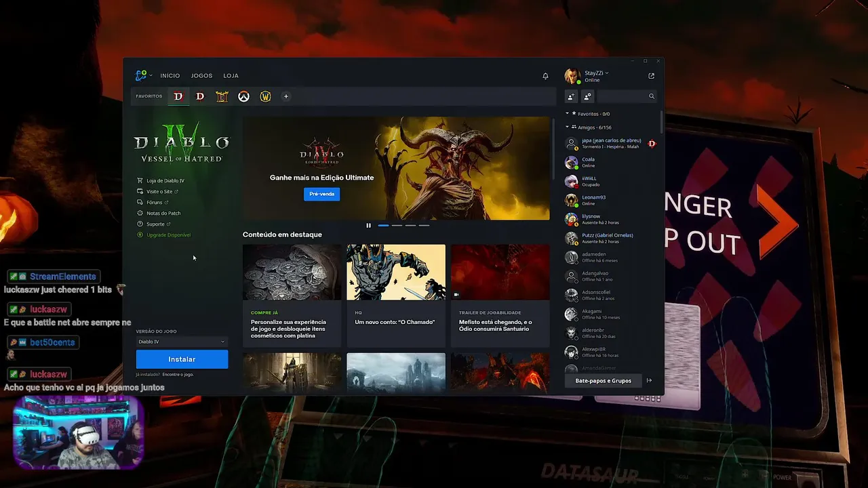The image size is (868, 488).
Task: Click the "Conteúdo em destaque" heading
Action: 282,235
